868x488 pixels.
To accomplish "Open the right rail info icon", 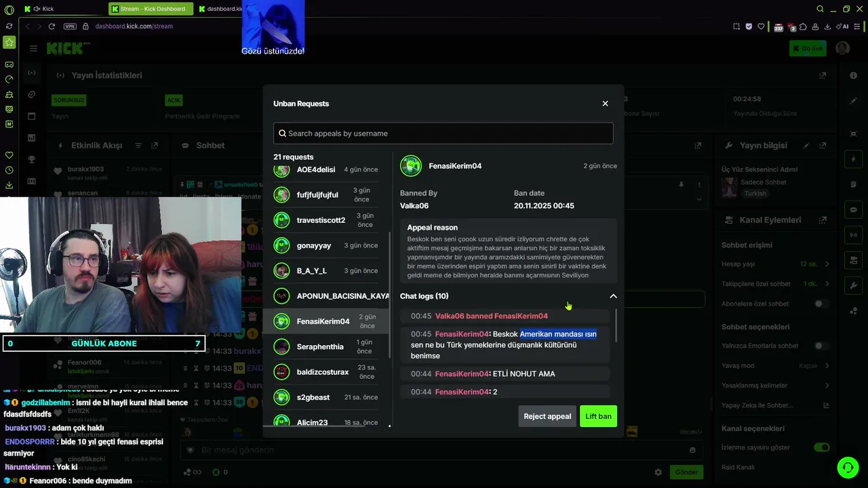I will pyautogui.click(x=854, y=75).
